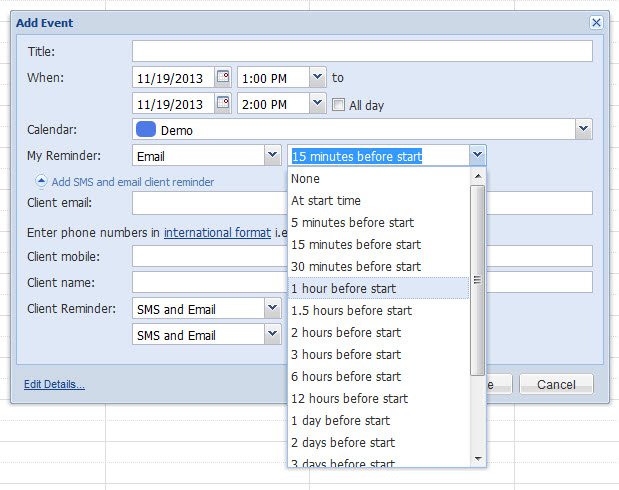Click the reminder list scrollbar thumb
619x490 pixels.
[478, 280]
